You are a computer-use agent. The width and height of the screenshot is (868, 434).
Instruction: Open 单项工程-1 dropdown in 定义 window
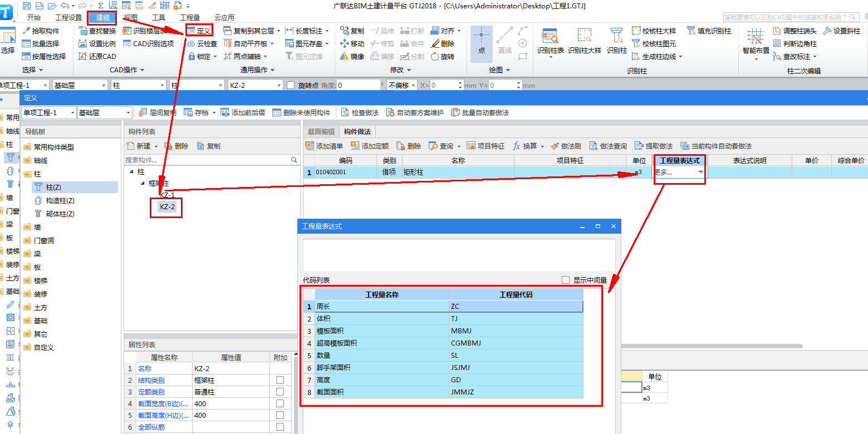(72, 112)
